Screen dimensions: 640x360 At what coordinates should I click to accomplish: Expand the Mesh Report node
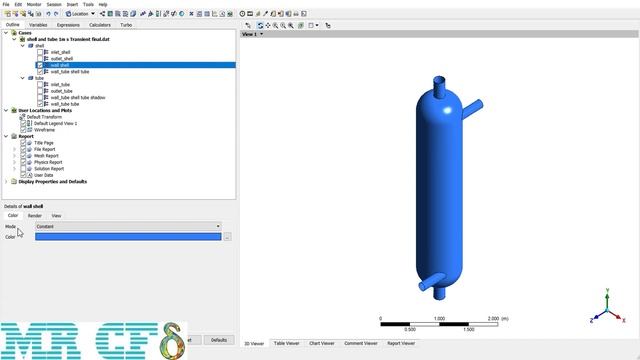[x=14, y=156]
